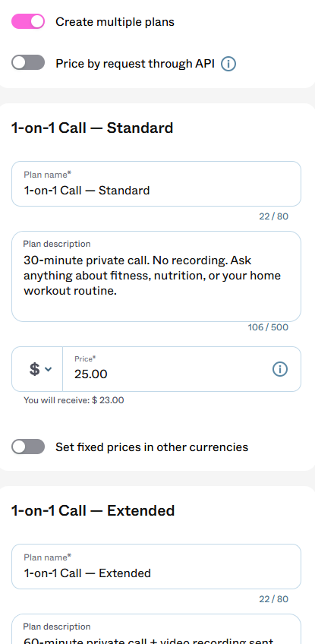Click the info icon inside the Price field
This screenshot has width=315, height=644.
coord(280,369)
